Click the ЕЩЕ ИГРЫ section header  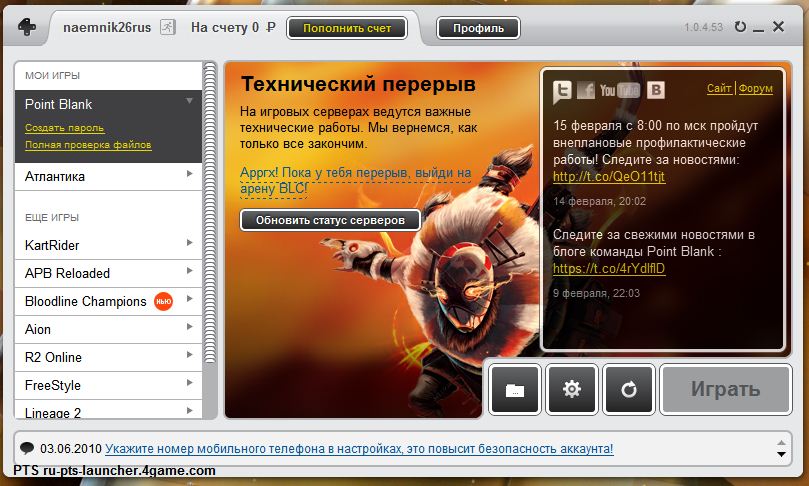[x=52, y=218]
